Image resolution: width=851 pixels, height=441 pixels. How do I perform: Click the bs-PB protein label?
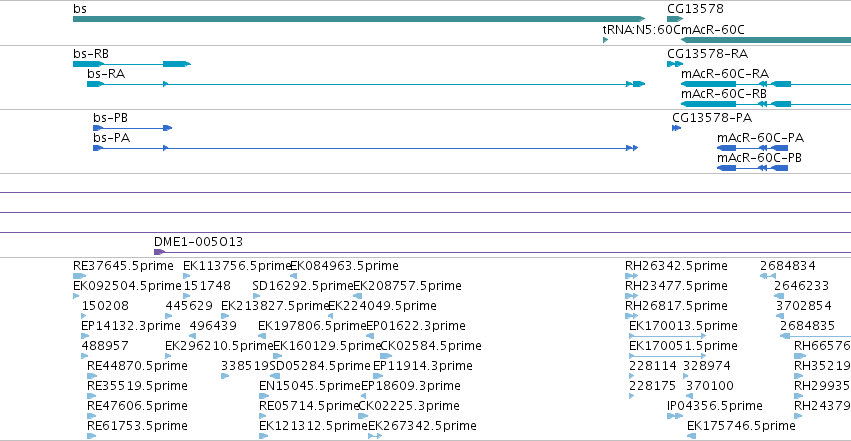pyautogui.click(x=110, y=118)
